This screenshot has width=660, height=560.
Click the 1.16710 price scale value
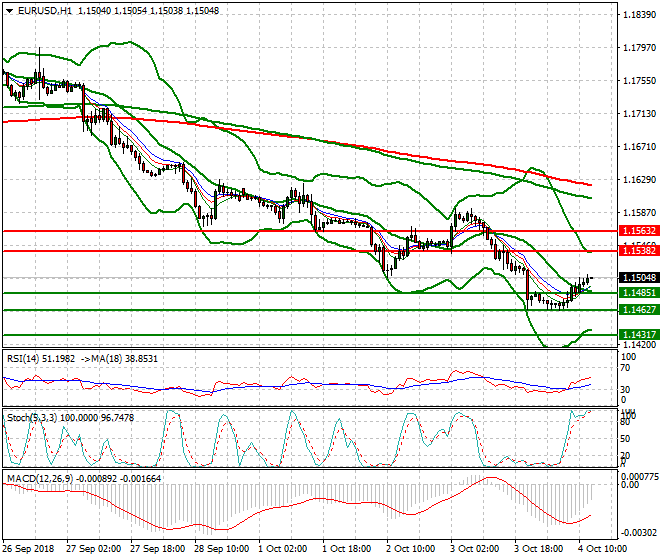(639, 147)
